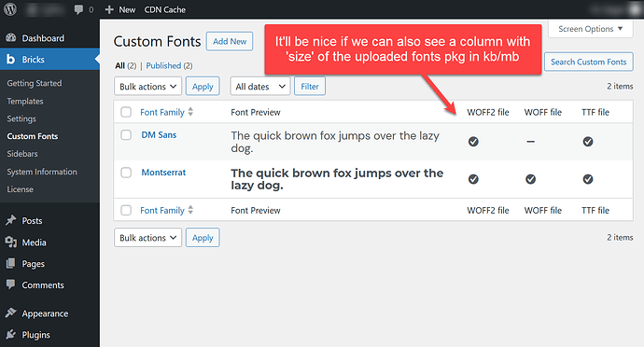Open Sidebars submenu item
This screenshot has height=347, width=644.
[x=22, y=154]
